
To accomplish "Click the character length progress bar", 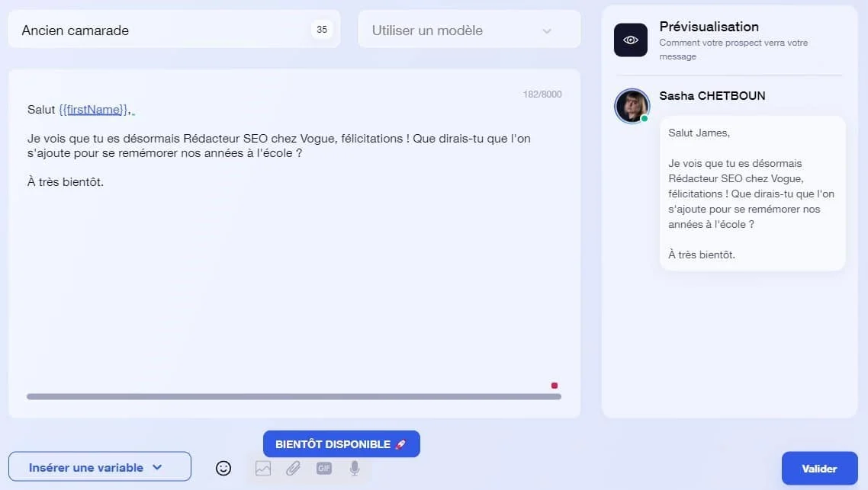I will tap(294, 396).
